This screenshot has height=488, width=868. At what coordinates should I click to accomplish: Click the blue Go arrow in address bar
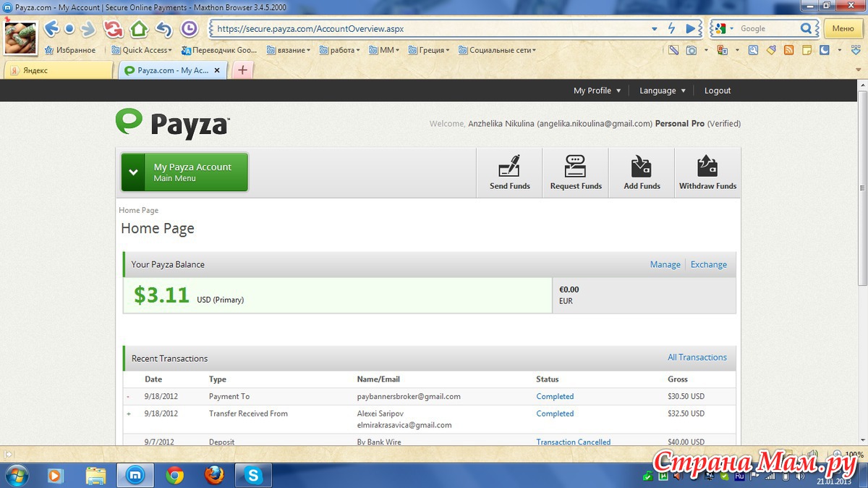point(691,29)
